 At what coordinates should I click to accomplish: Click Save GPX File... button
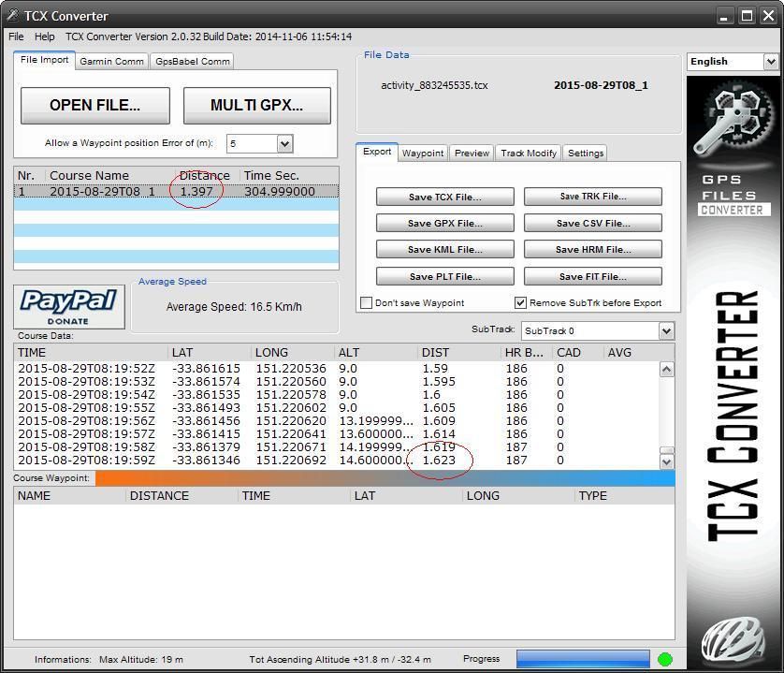[445, 223]
